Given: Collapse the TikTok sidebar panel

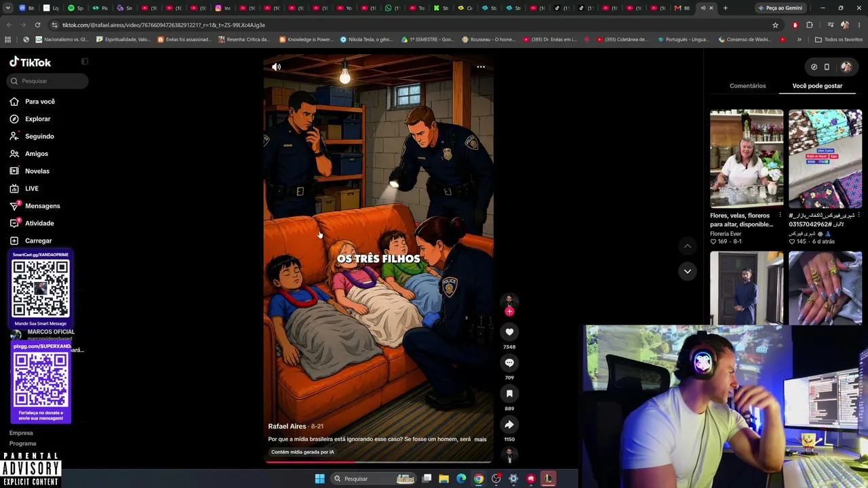Looking at the screenshot, I should [x=84, y=62].
